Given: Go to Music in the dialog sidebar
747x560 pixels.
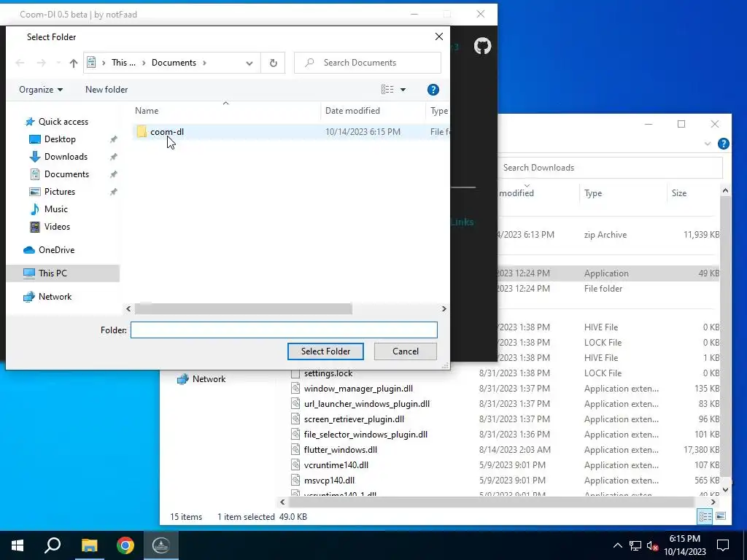Looking at the screenshot, I should click(55, 209).
